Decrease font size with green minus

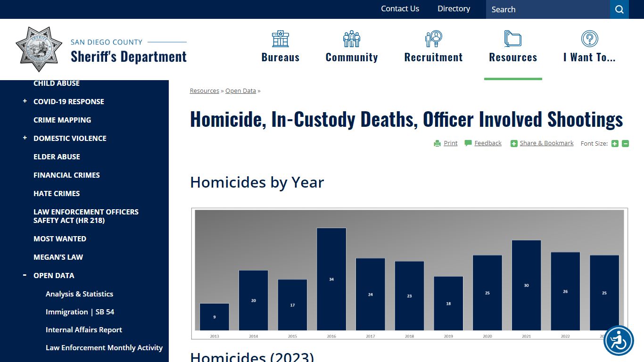tap(626, 143)
